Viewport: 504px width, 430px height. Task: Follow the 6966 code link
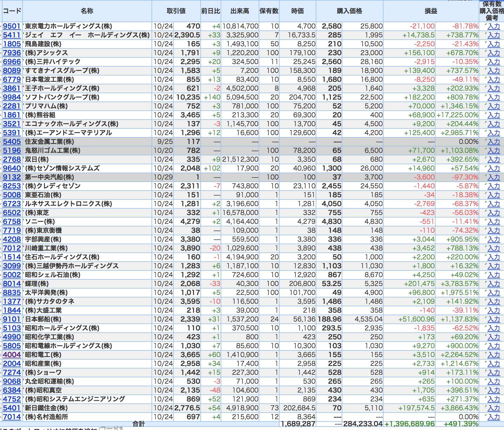click(12, 62)
